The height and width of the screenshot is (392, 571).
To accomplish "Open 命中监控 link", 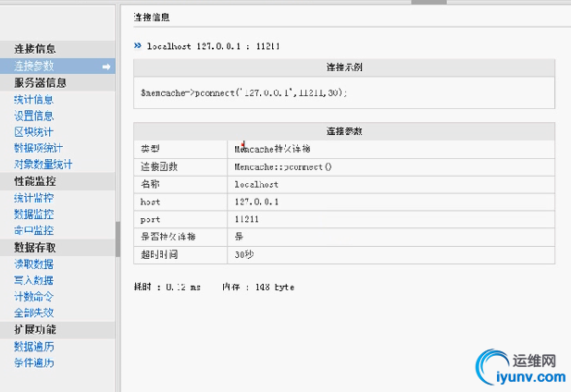I will point(34,230).
